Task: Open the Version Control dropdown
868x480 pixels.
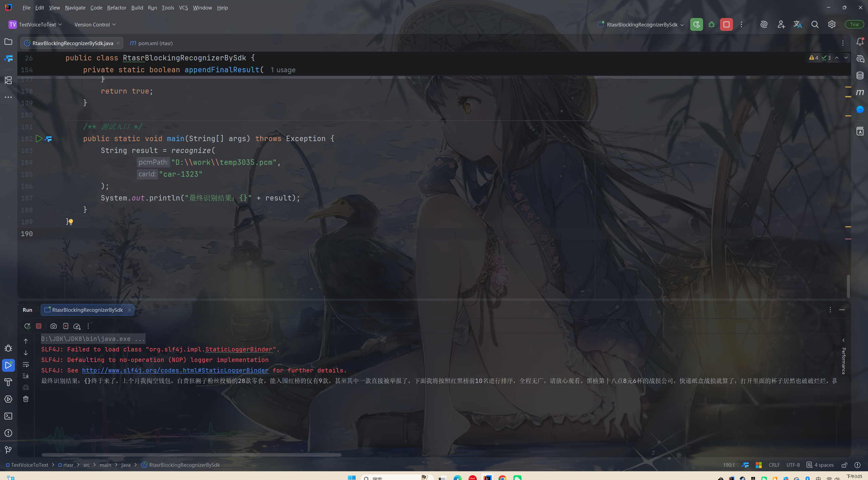Action: click(95, 24)
